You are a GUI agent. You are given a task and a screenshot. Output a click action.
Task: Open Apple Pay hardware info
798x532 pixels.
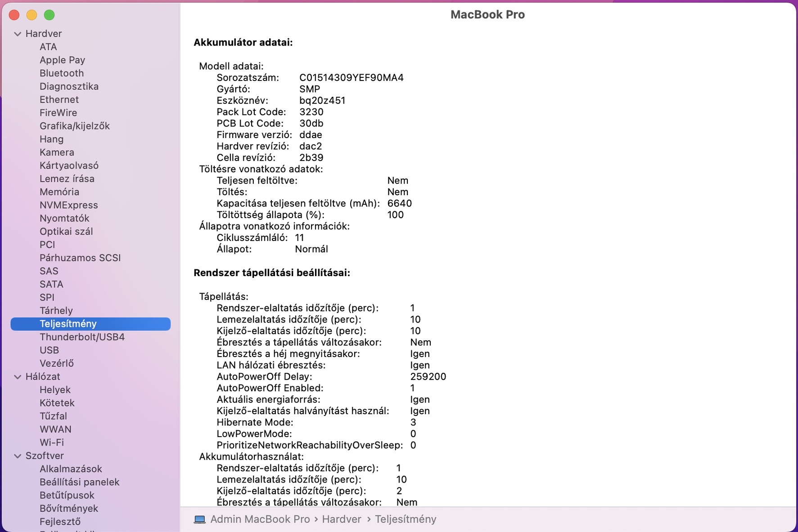(62, 60)
